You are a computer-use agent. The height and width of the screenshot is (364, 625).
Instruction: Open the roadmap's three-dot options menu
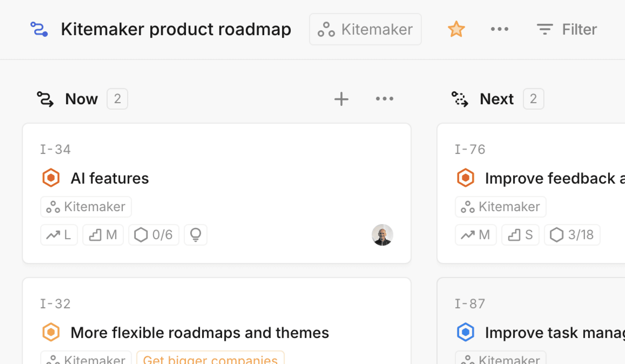tap(500, 29)
